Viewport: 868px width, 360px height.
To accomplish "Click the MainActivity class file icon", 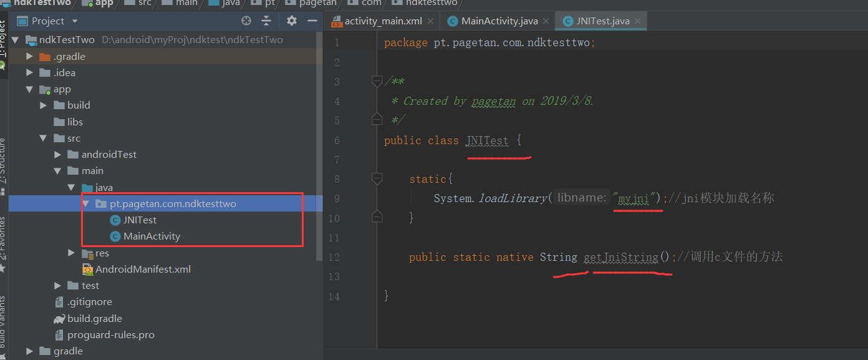I will [115, 236].
